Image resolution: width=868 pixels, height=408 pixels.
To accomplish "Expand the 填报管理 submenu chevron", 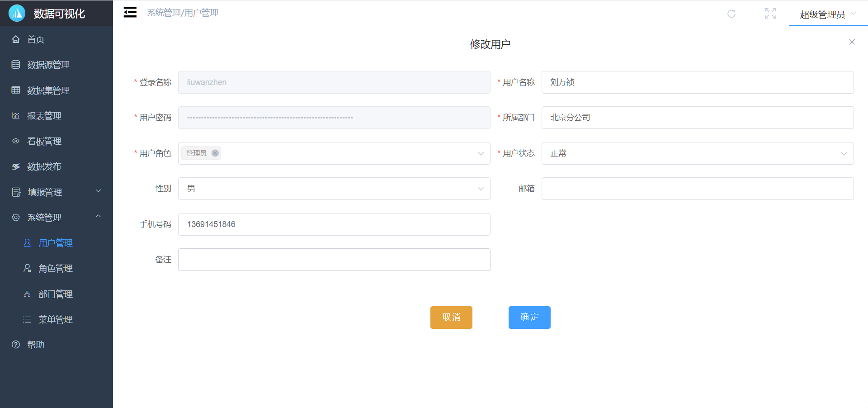I will point(98,191).
